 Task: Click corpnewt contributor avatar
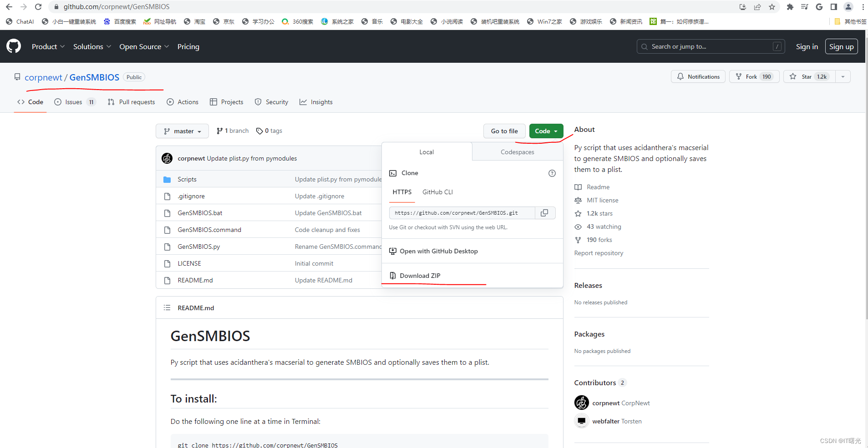582,403
